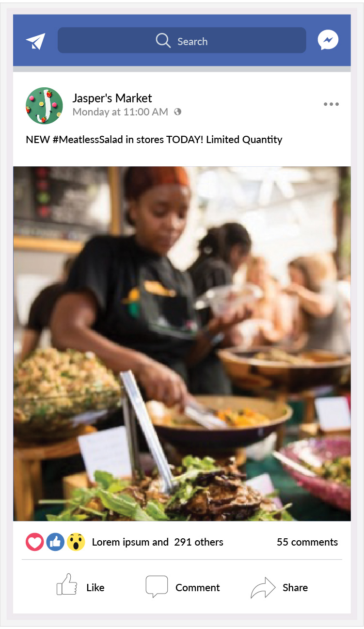
Task: Click the Share text label
Action: 295,587
